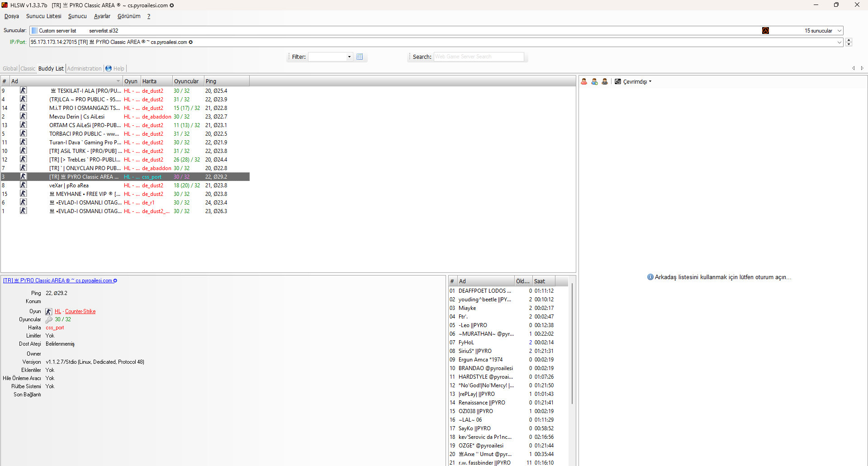Click the gray buddy user icon
The width and height of the screenshot is (868, 466).
(x=605, y=81)
